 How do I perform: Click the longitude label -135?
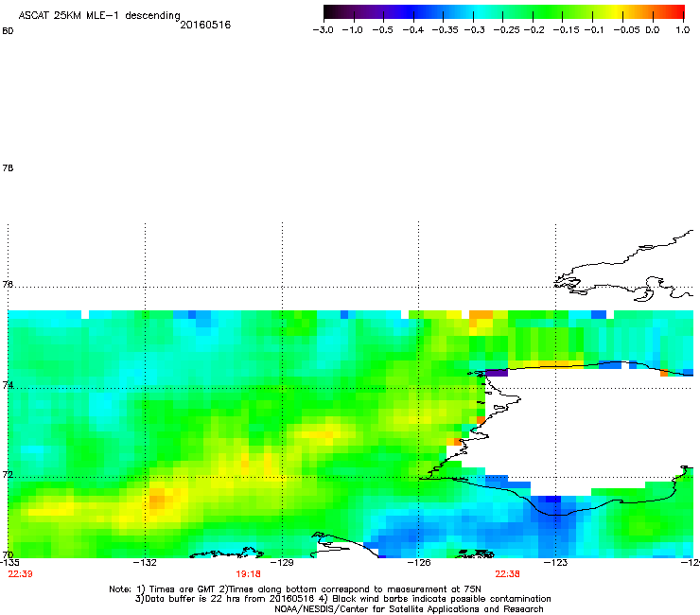9,563
